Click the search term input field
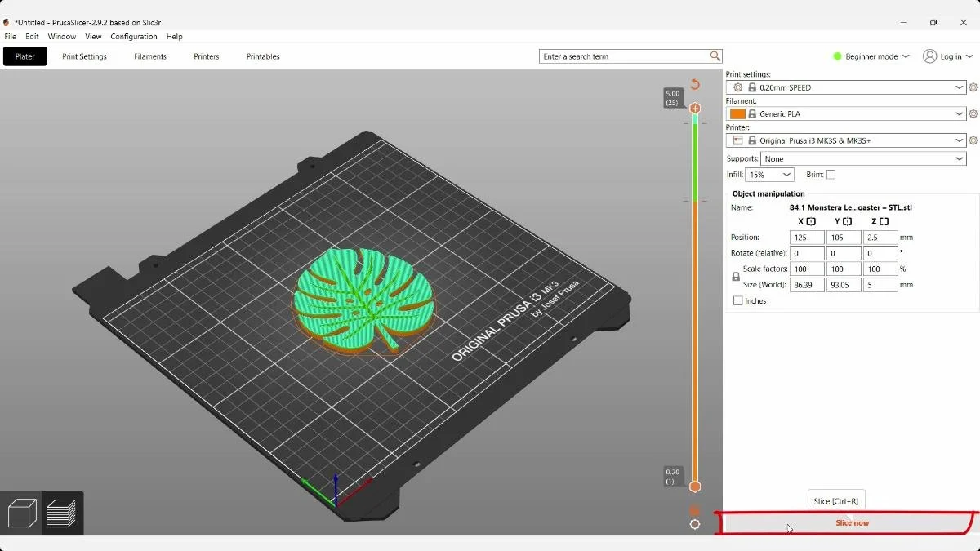The image size is (980, 551). point(624,56)
